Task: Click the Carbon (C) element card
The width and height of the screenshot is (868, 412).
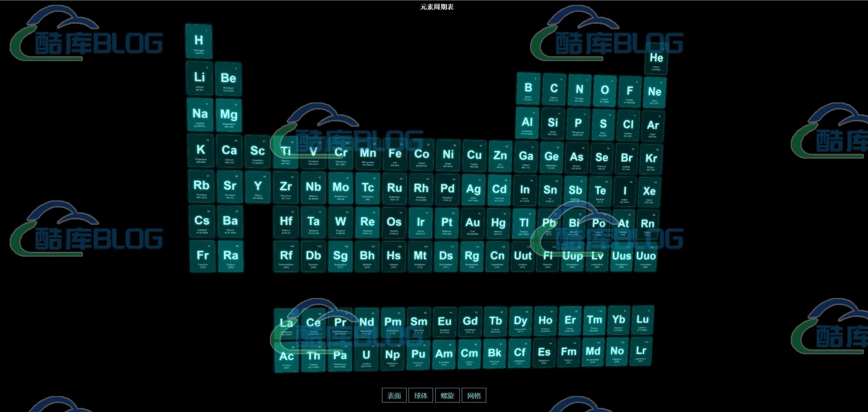Action: [554, 90]
